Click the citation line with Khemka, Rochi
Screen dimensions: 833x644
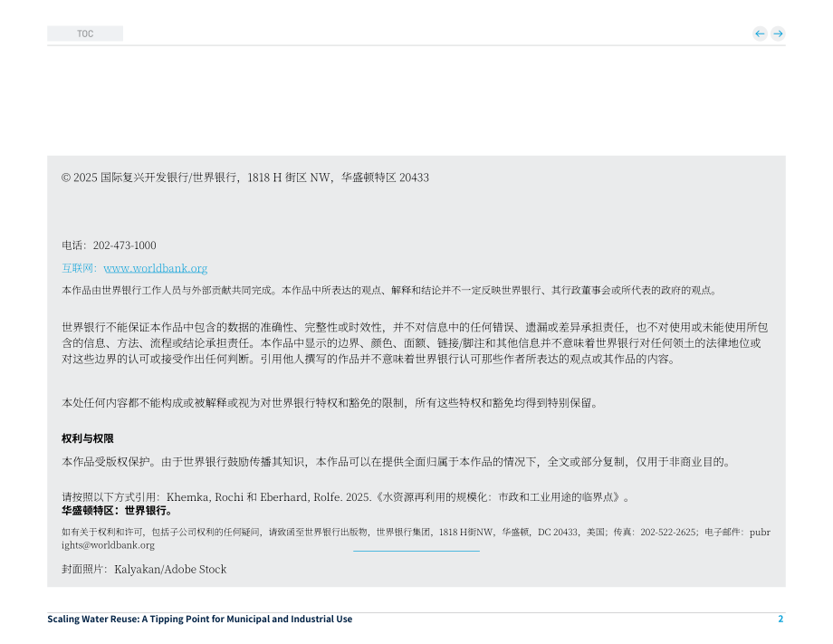[345, 497]
